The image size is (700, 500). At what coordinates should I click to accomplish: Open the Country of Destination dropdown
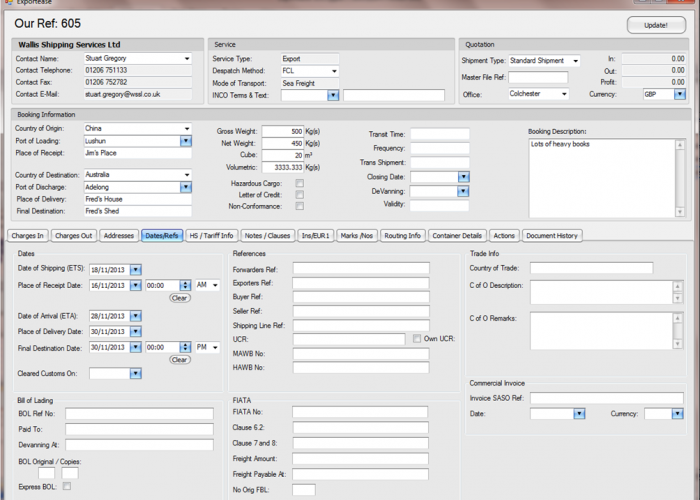coord(187,175)
